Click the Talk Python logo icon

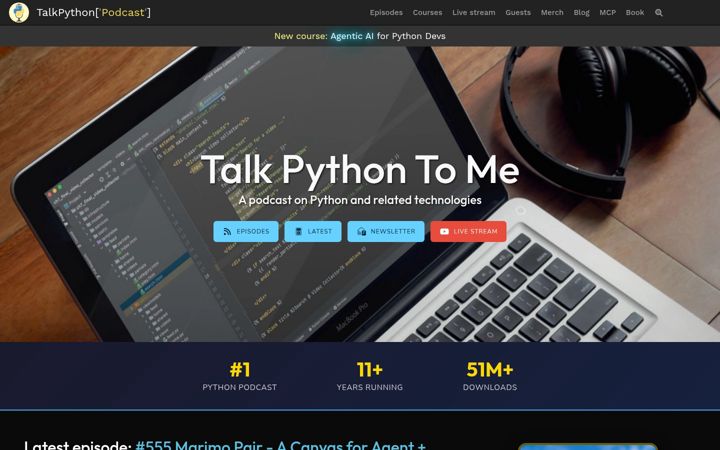[19, 12]
